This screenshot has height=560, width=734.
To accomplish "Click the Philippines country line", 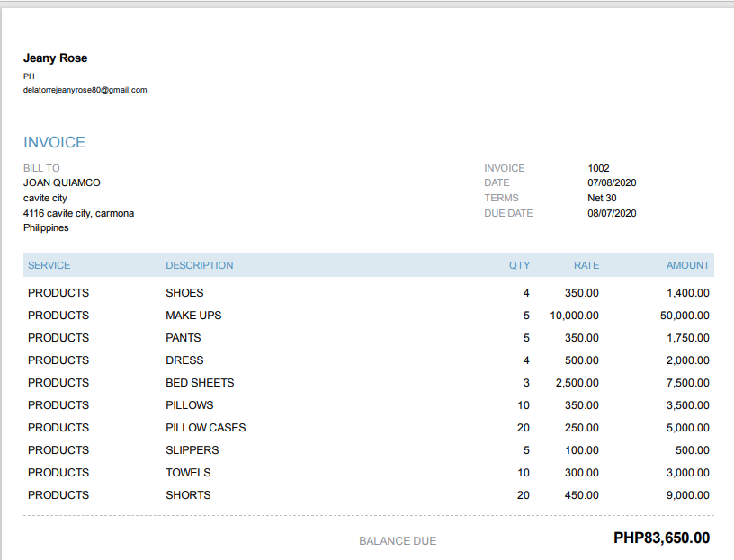I will (x=46, y=227).
